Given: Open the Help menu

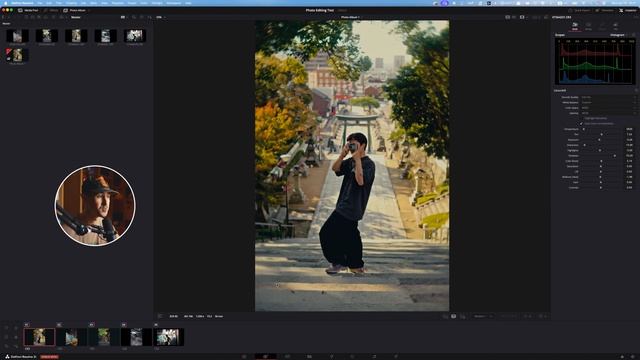Looking at the screenshot, I should (x=188, y=3).
